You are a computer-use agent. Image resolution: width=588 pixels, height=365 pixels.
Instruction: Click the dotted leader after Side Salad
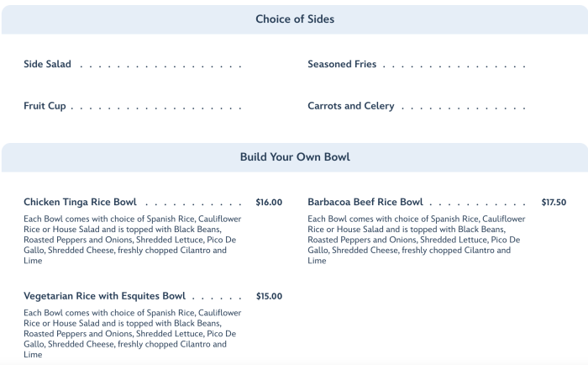[x=160, y=65]
